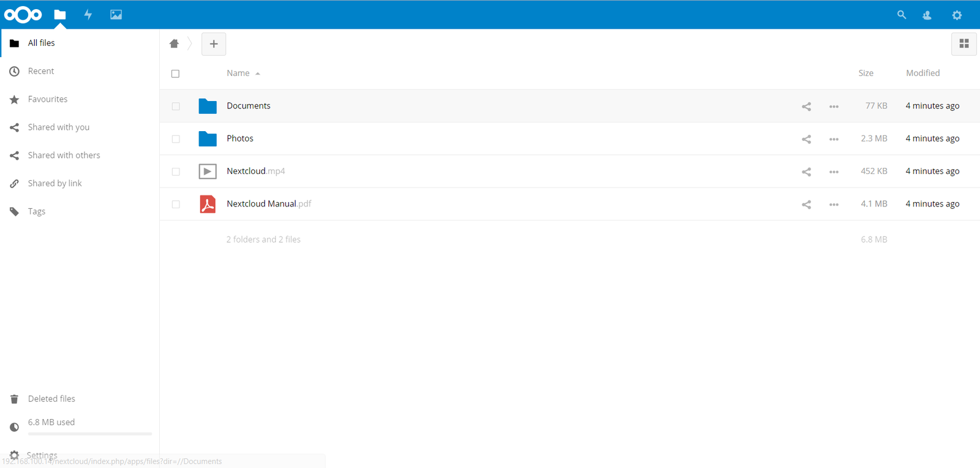
Task: Open more actions for Nextcloud Manual.pdf
Action: (x=834, y=205)
